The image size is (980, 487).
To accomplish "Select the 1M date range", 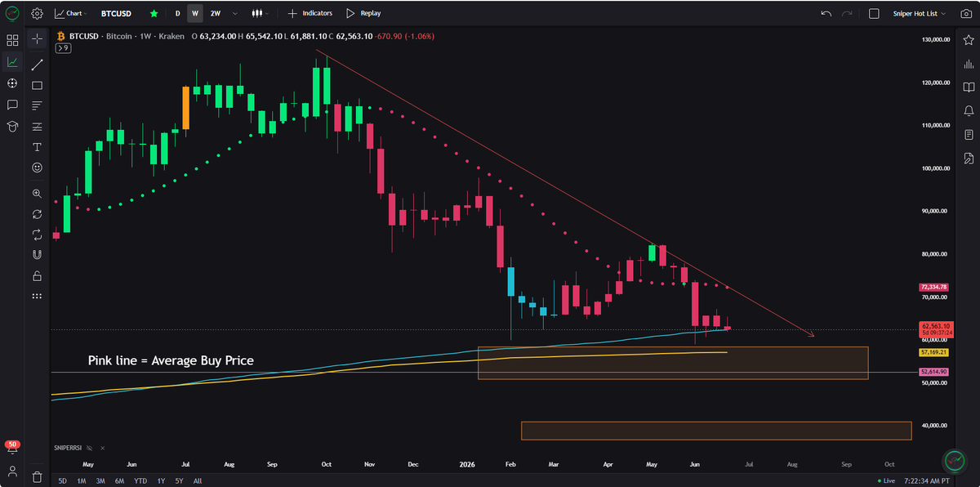I will (82, 480).
